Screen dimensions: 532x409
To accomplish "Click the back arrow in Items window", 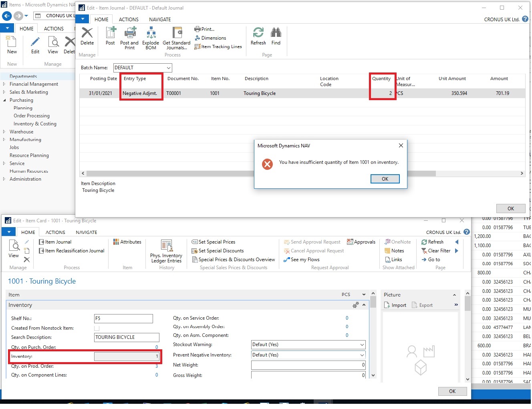I will tap(7, 16).
